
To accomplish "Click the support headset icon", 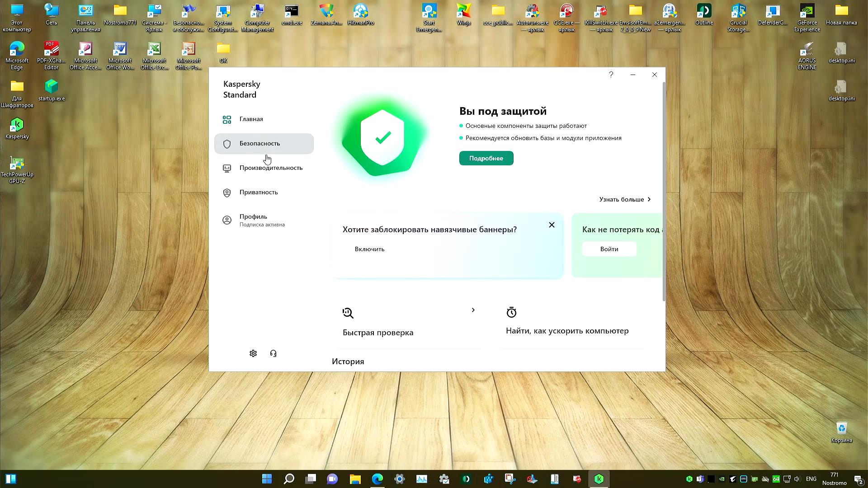I will click(x=273, y=353).
